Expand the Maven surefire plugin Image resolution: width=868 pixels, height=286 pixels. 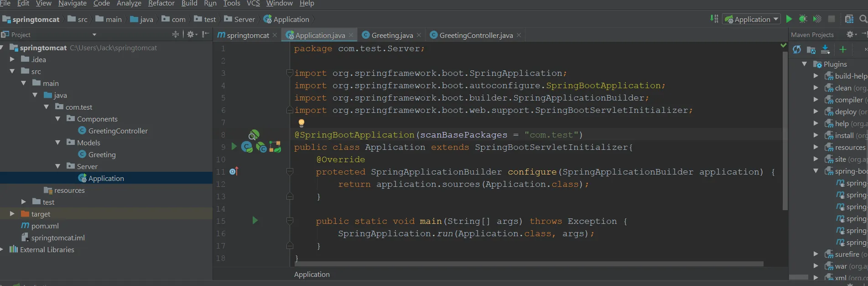[x=816, y=254]
